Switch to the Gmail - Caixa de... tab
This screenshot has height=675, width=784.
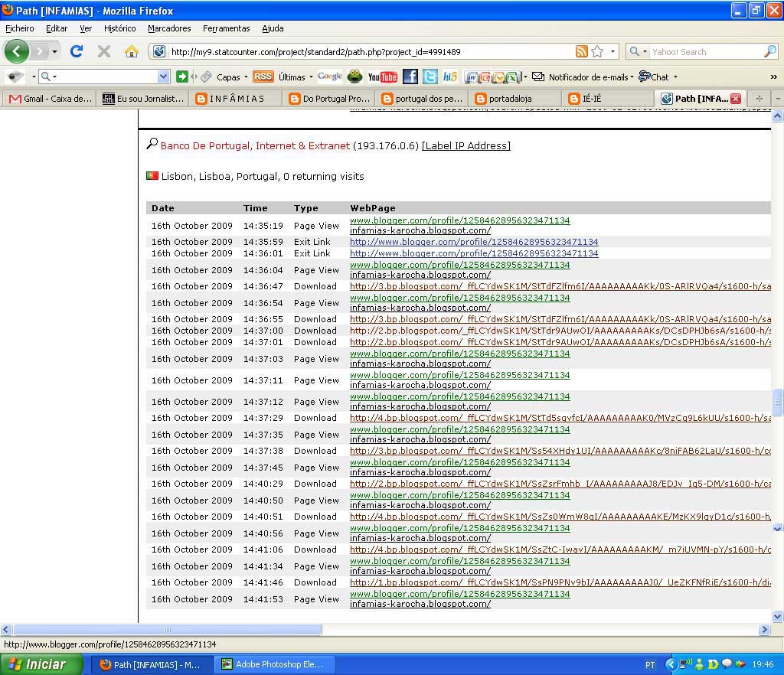pos(50,99)
